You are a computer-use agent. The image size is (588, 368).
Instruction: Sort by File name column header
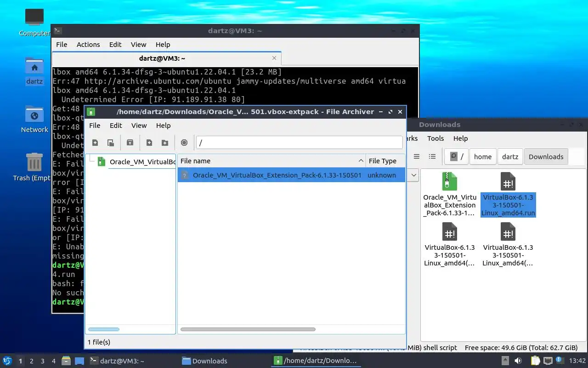point(271,161)
